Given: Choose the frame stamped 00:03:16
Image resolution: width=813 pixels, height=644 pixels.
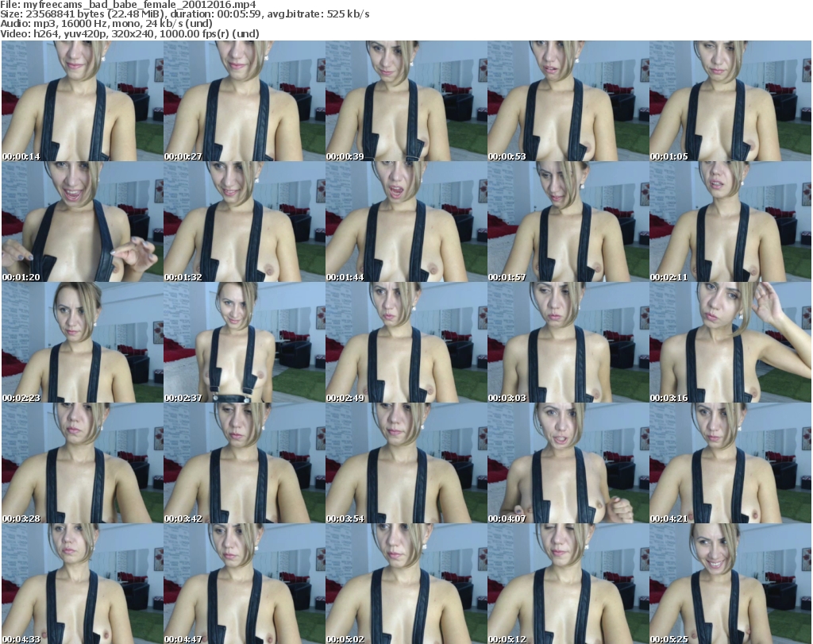Looking at the screenshot, I should click(x=730, y=343).
